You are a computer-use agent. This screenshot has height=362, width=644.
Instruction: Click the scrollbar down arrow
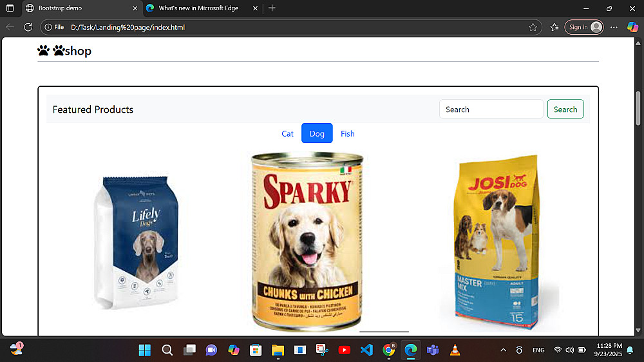tap(638, 330)
